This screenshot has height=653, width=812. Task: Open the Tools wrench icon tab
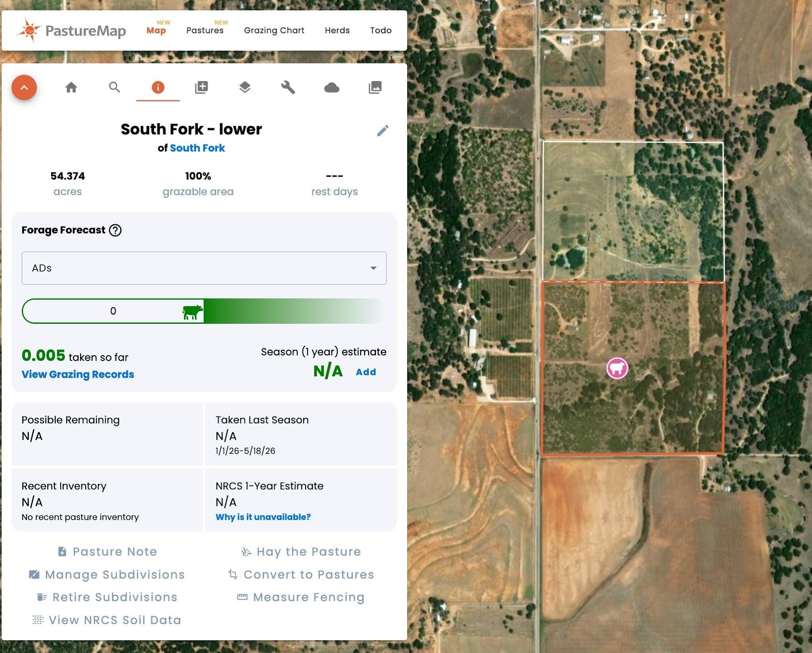tap(288, 87)
